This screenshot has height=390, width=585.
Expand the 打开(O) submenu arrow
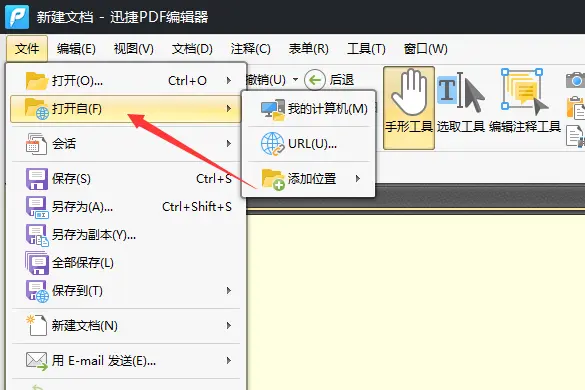(229, 81)
